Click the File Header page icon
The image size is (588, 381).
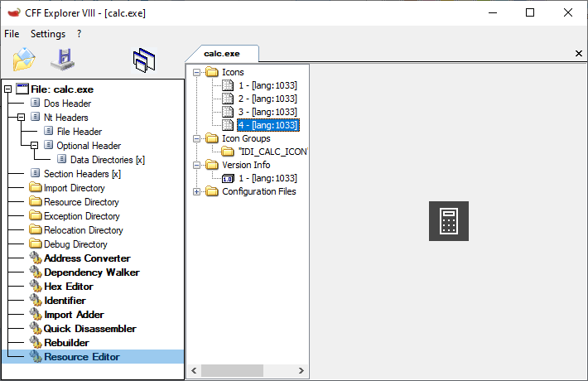[48, 131]
